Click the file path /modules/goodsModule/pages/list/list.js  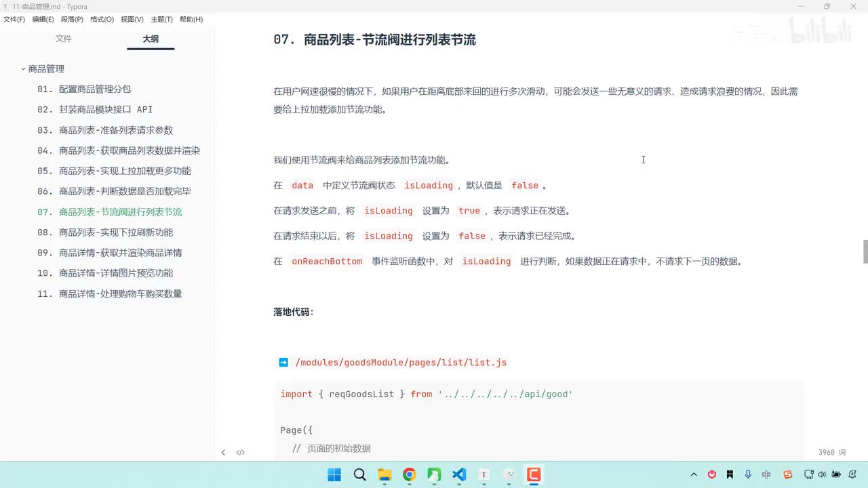401,363
